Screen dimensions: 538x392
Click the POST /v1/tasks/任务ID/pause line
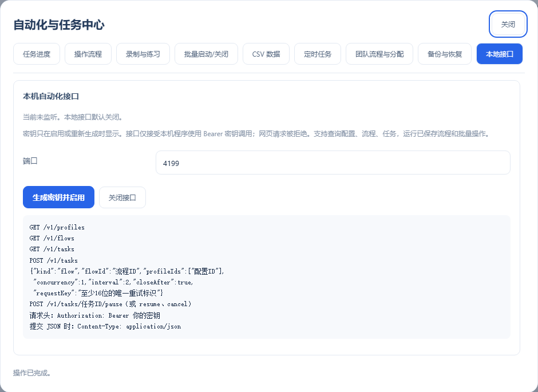[x=110, y=304]
